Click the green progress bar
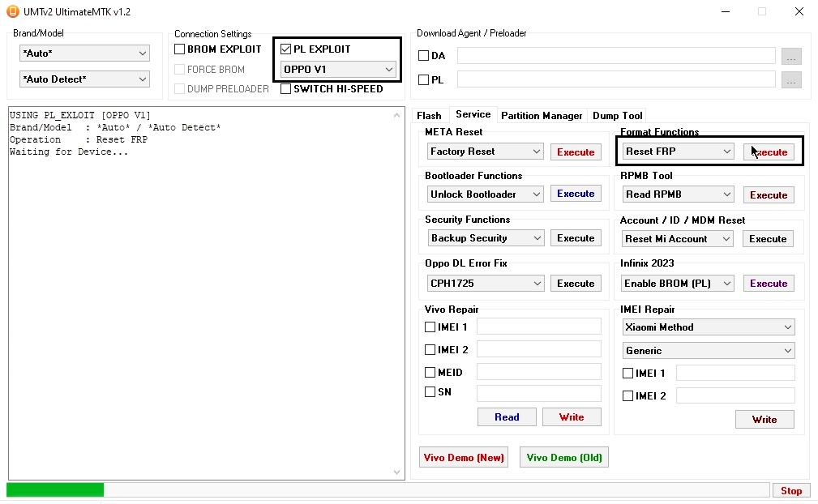The image size is (818, 504). 55,490
